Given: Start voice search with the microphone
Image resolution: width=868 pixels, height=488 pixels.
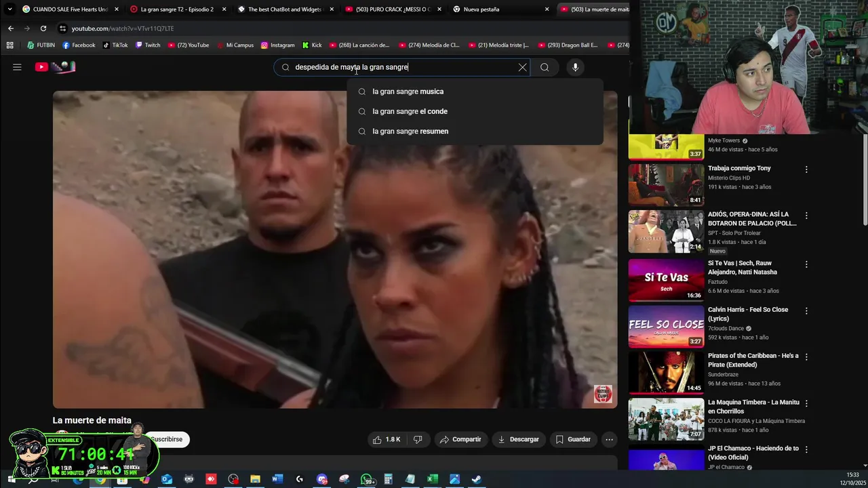Looking at the screenshot, I should 575,67.
